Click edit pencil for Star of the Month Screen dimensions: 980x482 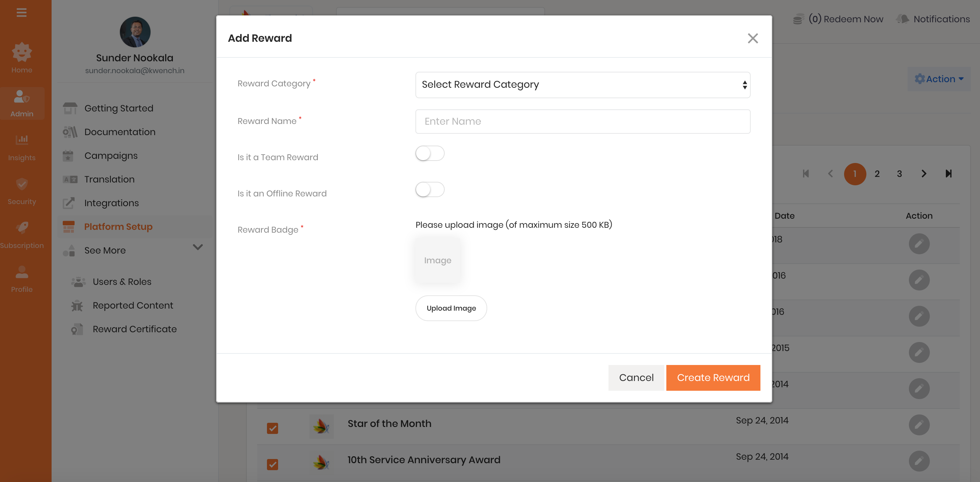point(919,425)
